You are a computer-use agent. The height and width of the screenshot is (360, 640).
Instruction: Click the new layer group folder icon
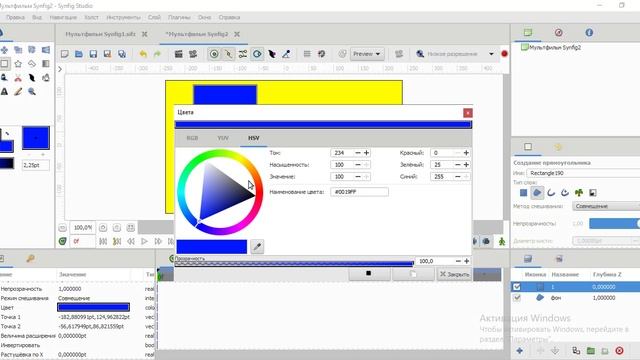point(591,351)
